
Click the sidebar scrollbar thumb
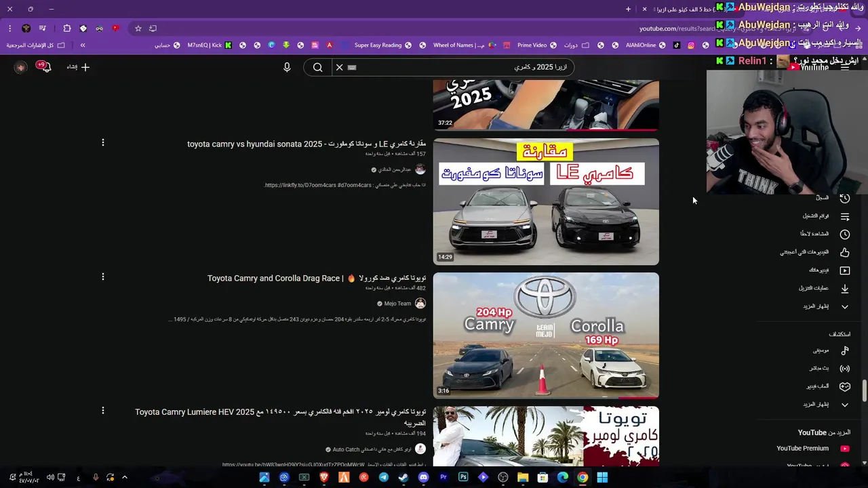point(864,391)
